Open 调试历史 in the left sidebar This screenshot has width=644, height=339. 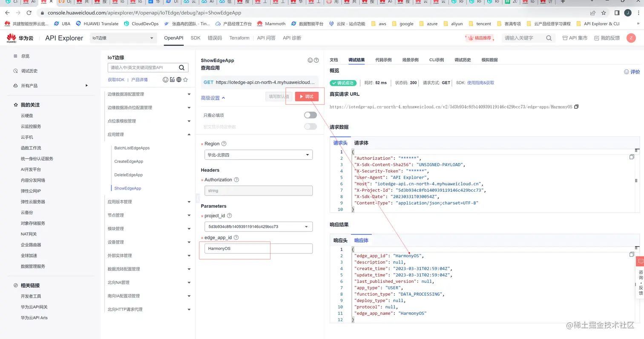(x=29, y=71)
